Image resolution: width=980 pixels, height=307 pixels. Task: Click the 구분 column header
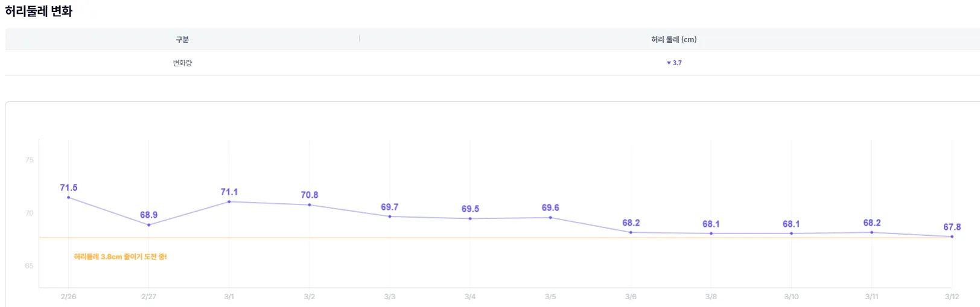click(182, 39)
